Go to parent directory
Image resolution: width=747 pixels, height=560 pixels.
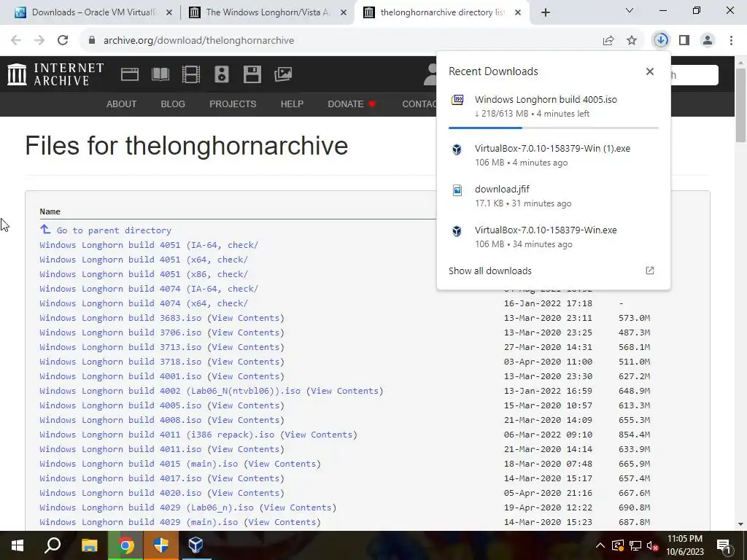pos(114,230)
